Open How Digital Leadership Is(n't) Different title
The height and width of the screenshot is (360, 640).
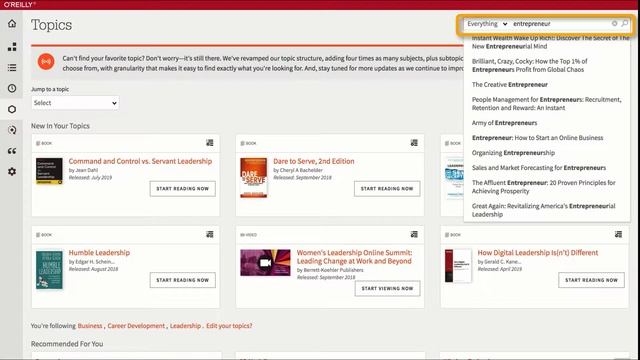point(538,253)
